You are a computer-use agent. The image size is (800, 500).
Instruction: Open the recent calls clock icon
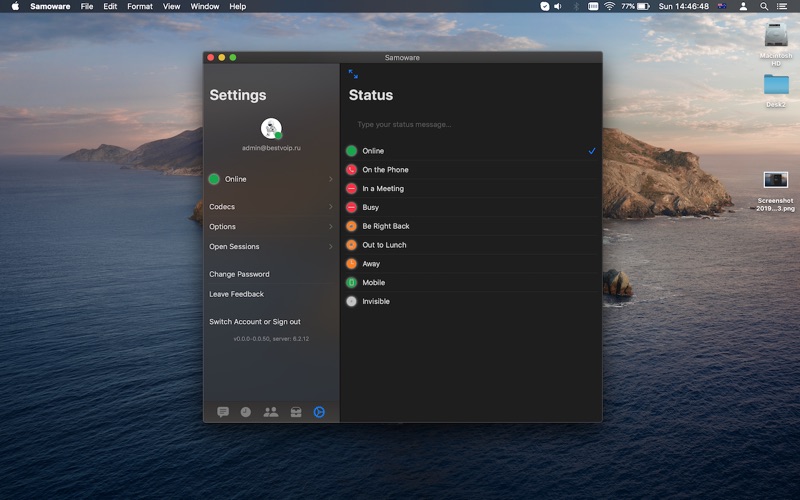(x=245, y=412)
